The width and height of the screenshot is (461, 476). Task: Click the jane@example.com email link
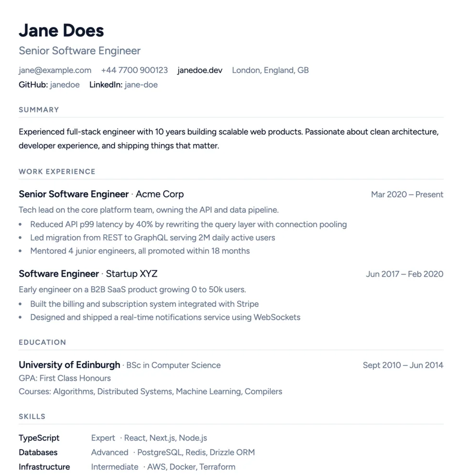click(x=55, y=70)
